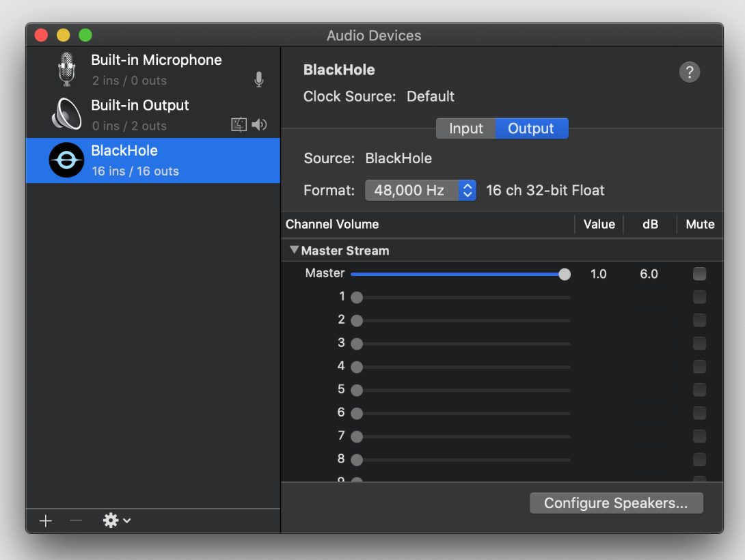This screenshot has height=560, width=745.
Task: Close the Audio Devices window
Action: 41,35
